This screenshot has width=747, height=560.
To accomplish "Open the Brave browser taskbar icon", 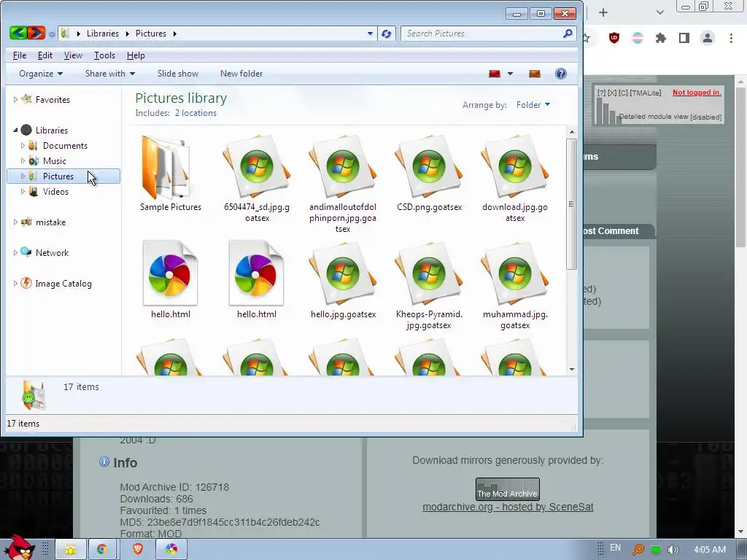I will pyautogui.click(x=138, y=550).
